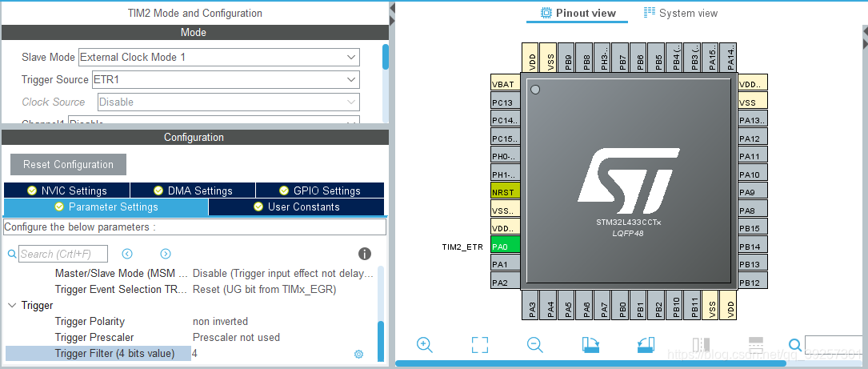Click pin PA8 on the chip
Image resolution: width=868 pixels, height=369 pixels.
[753, 211]
